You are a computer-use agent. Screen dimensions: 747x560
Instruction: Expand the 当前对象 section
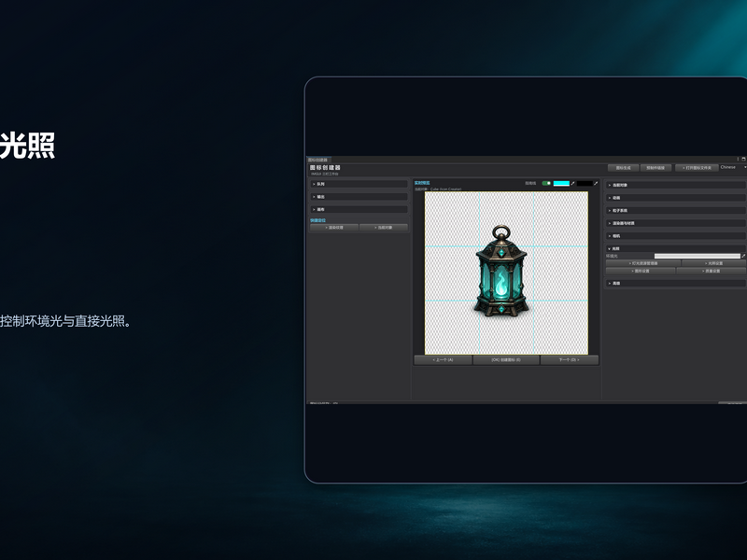675,185
